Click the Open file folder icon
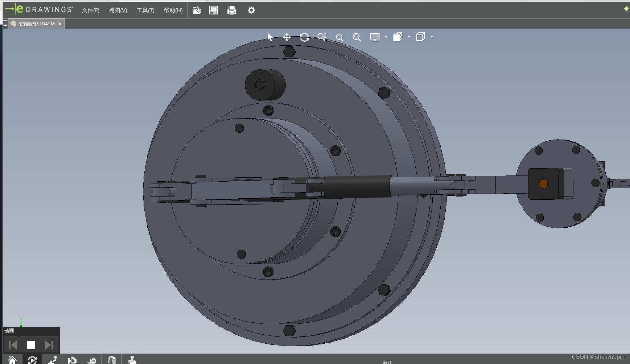 [197, 10]
